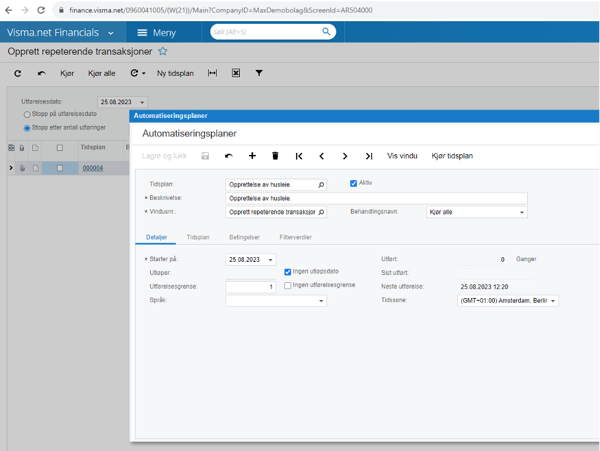Reload the browser page
This screenshot has width=600, height=451.
(x=41, y=10)
